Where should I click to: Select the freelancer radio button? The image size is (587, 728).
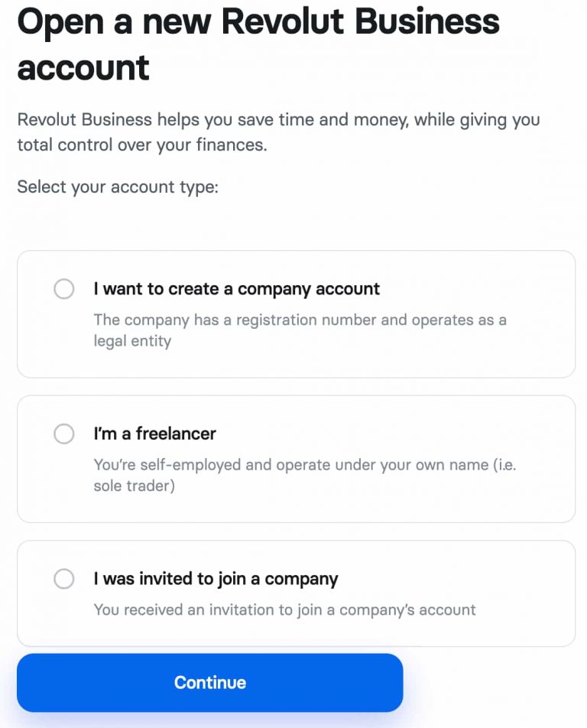point(64,434)
